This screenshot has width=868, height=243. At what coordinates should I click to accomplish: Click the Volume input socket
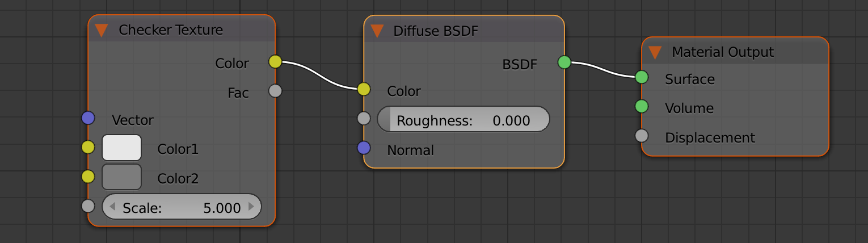tap(642, 106)
